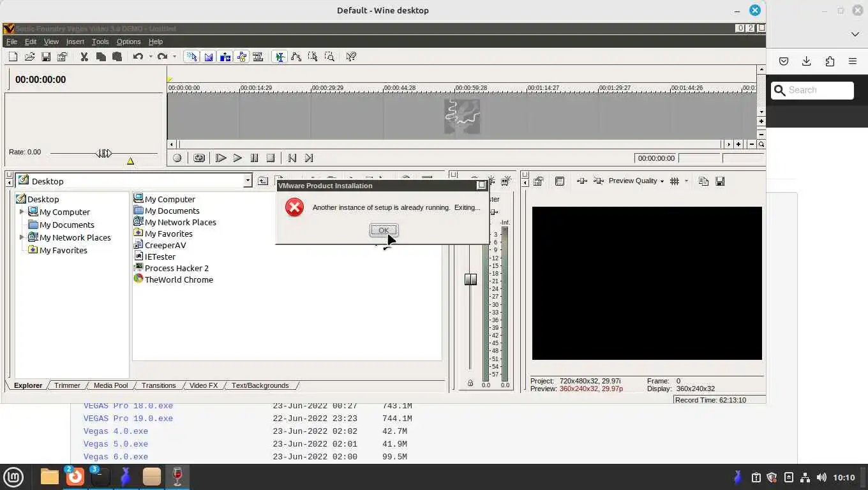
Task: Toggle Loop Playback button
Action: [199, 158]
